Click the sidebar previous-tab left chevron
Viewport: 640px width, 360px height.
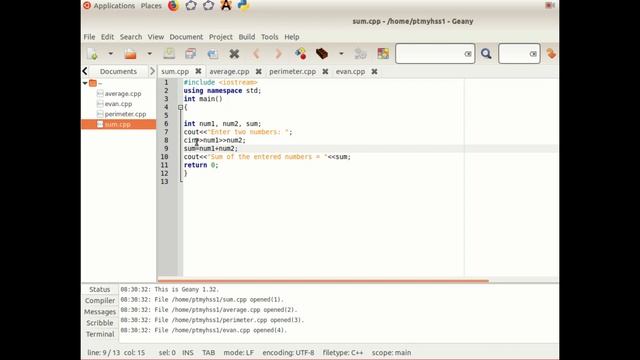coord(85,71)
